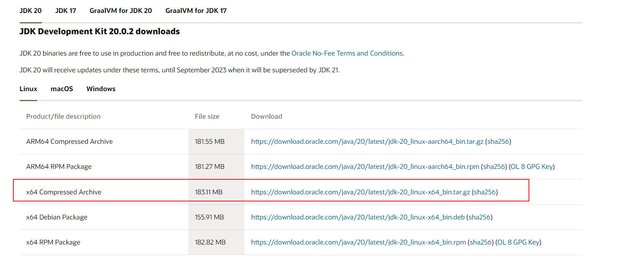The width and height of the screenshot is (644, 260).
Task: Download the ARM64 RPM Package
Action: point(362,166)
